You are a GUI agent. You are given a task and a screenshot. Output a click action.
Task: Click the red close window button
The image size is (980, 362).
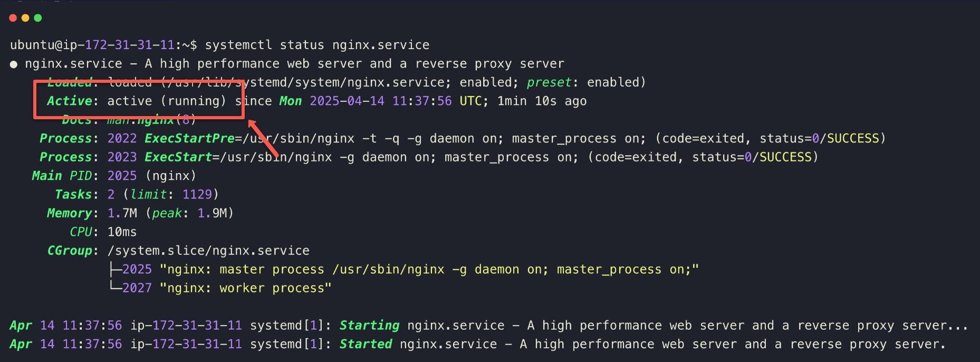[13, 18]
